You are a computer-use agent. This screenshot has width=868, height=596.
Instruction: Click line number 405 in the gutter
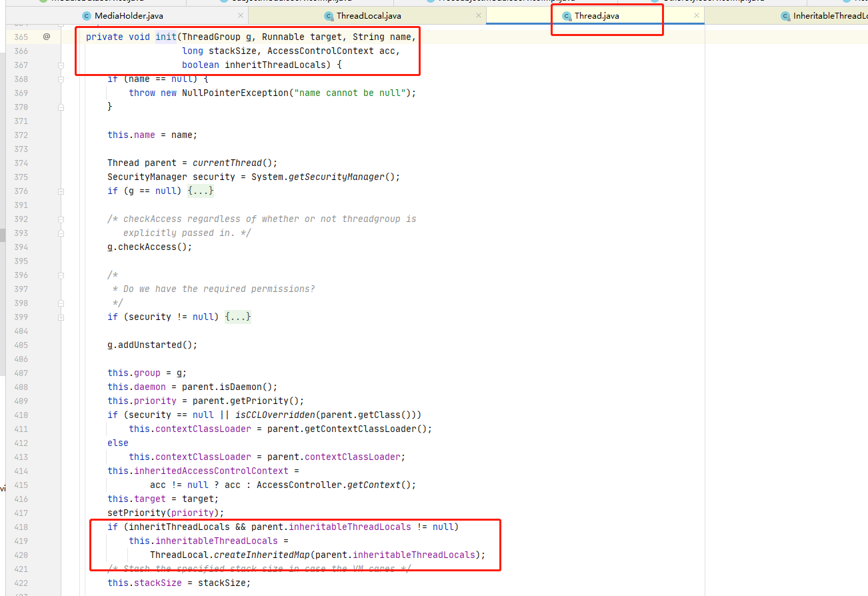click(21, 345)
